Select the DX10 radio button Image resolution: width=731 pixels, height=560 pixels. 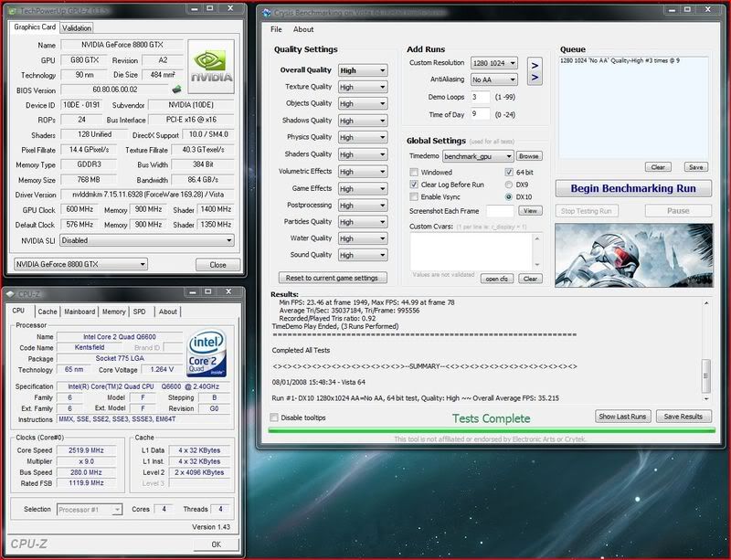pos(509,196)
